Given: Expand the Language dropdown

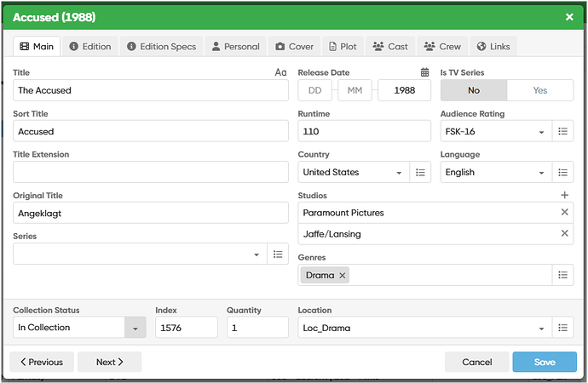Looking at the screenshot, I should 541,173.
